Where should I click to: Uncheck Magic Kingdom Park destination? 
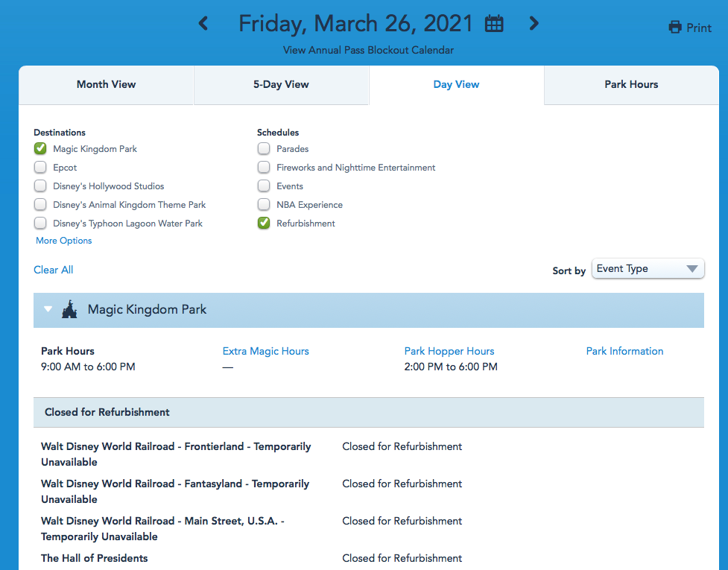(x=40, y=148)
